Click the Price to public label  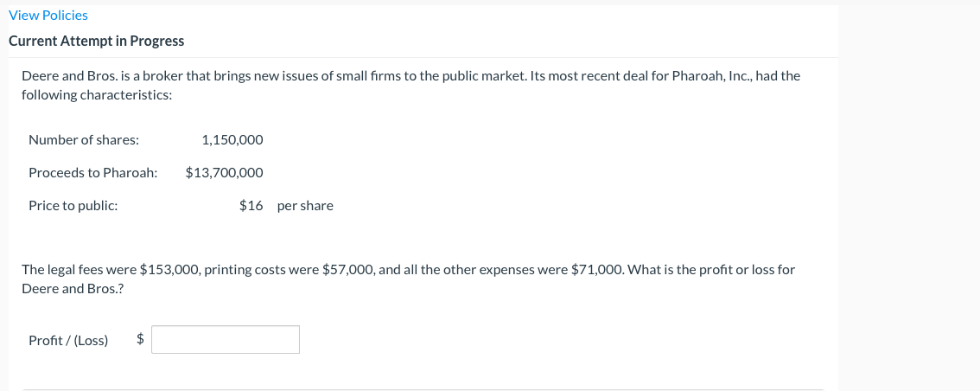click(x=73, y=206)
